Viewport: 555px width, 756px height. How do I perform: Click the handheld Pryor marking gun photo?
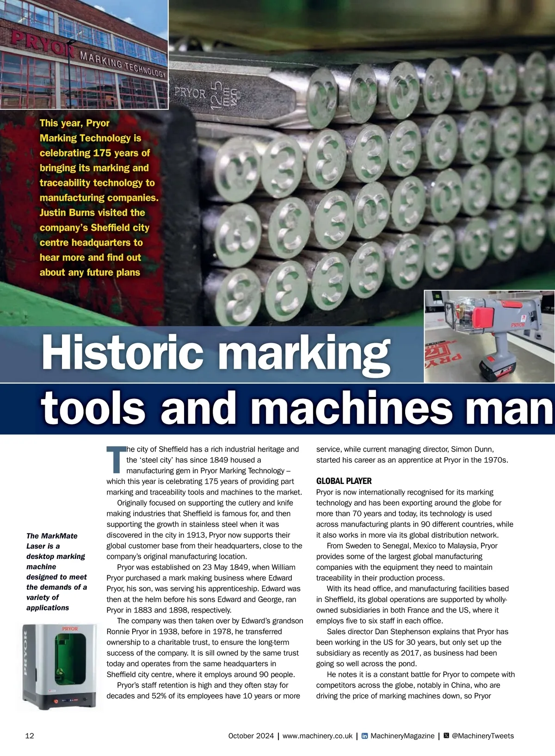489,336
